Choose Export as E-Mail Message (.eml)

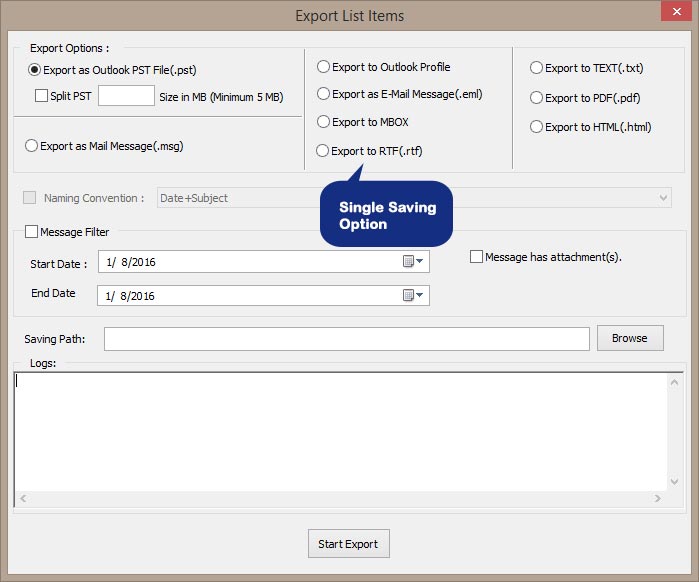[x=323, y=94]
